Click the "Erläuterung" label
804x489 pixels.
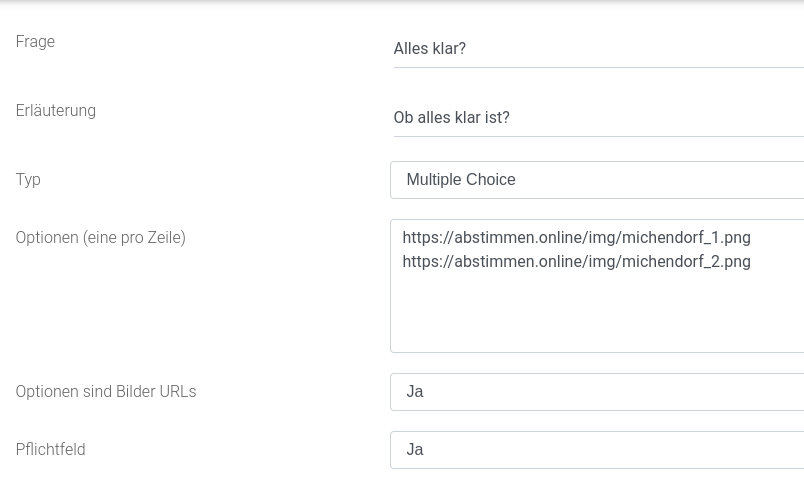(x=56, y=111)
